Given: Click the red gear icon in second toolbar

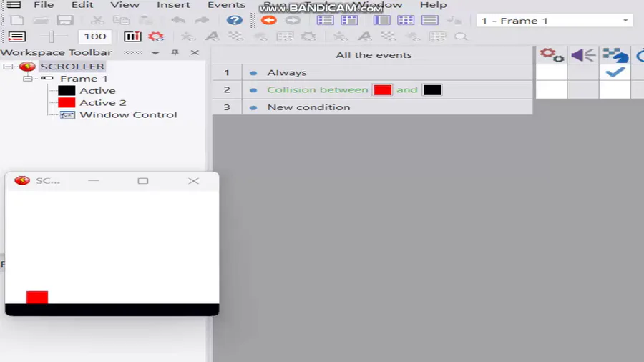Looking at the screenshot, I should [156, 36].
